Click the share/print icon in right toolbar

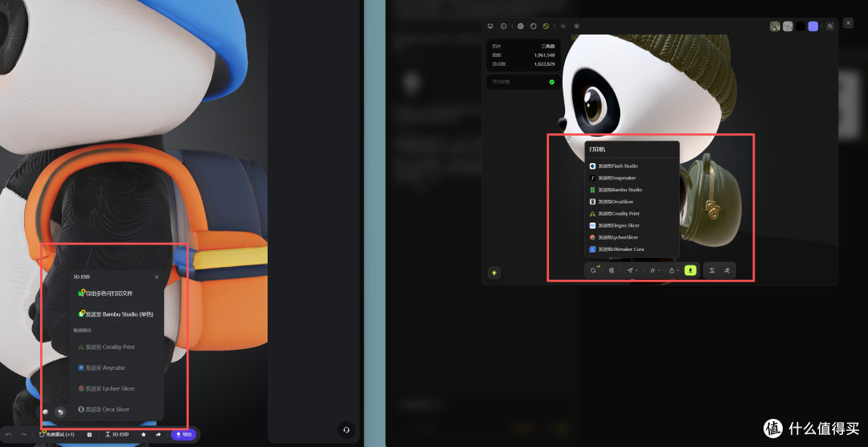click(671, 270)
